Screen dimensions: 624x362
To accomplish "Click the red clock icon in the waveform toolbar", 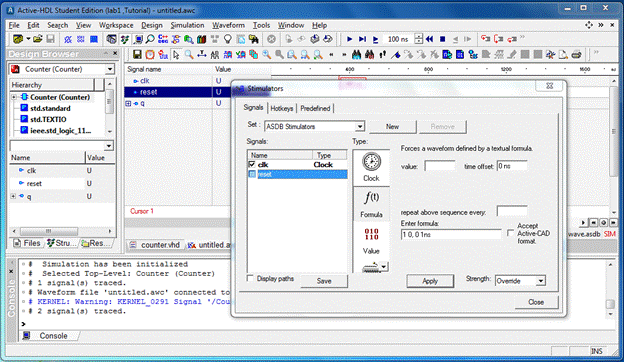I will coord(150,54).
